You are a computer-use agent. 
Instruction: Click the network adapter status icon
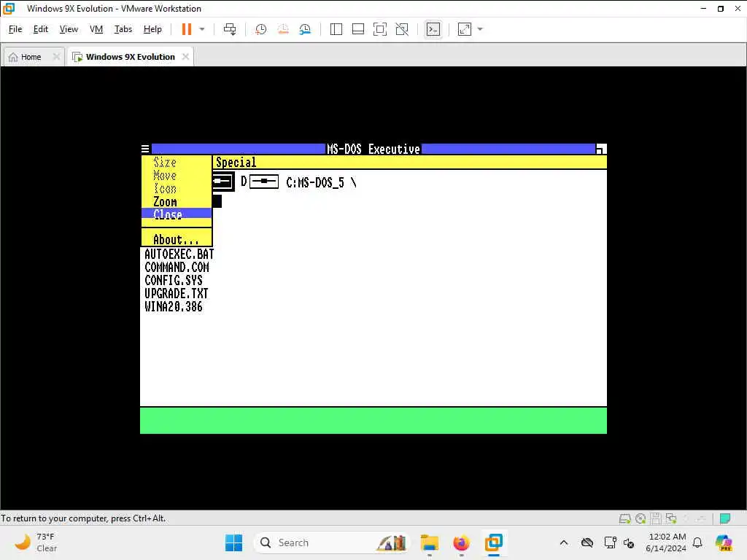[x=671, y=518]
